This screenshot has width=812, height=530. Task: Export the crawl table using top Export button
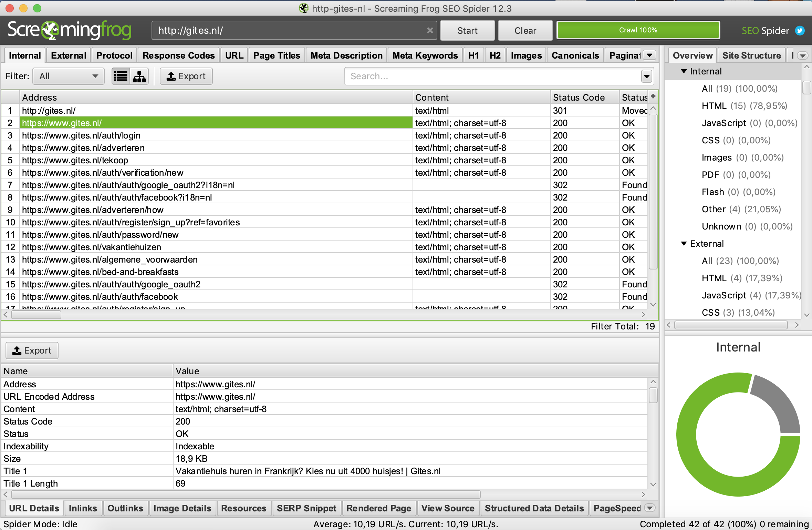coord(186,76)
